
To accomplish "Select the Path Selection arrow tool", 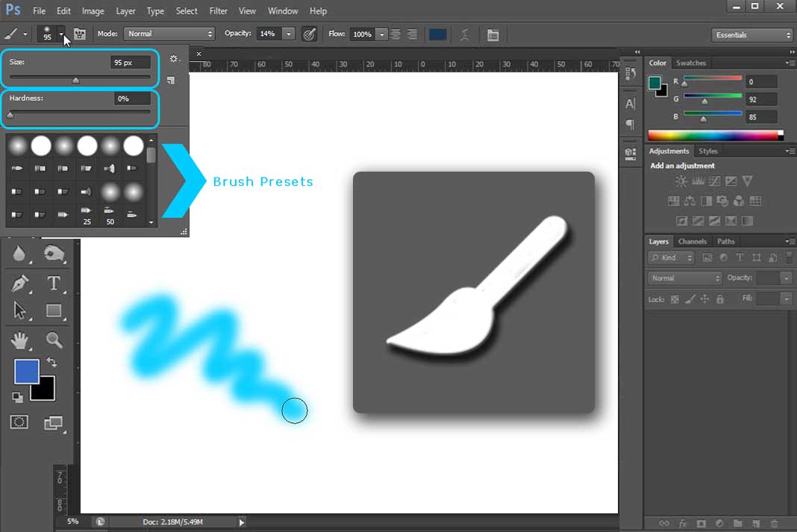I will (x=19, y=310).
